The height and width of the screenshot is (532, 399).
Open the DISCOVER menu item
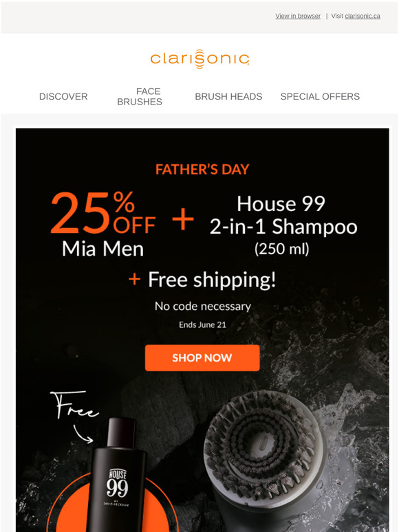pos(63,97)
